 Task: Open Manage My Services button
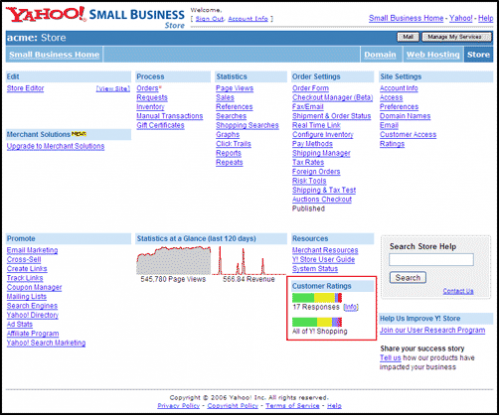click(456, 37)
